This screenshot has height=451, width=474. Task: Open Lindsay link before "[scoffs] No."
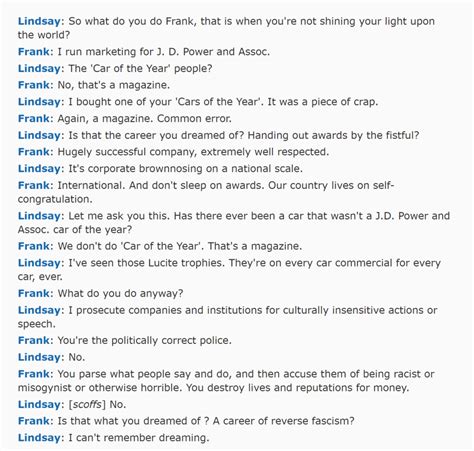[x=39, y=405]
